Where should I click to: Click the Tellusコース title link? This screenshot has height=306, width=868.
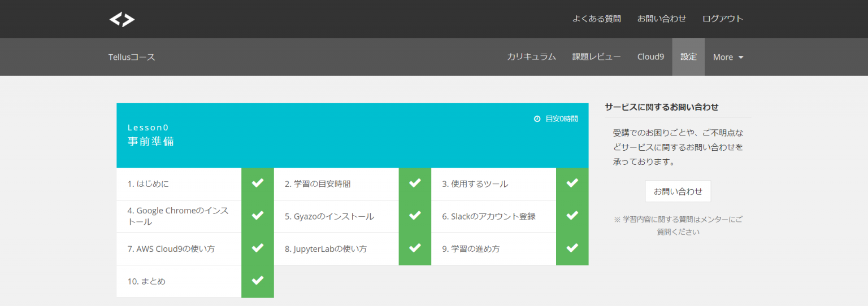click(x=132, y=57)
